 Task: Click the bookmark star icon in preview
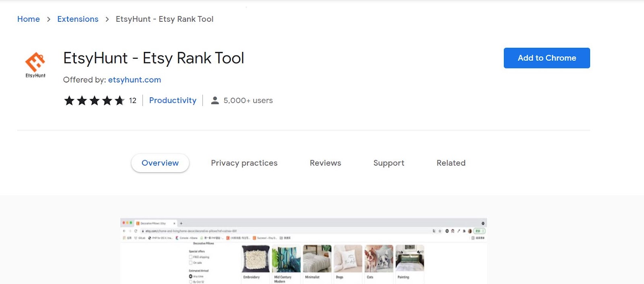[x=440, y=231]
